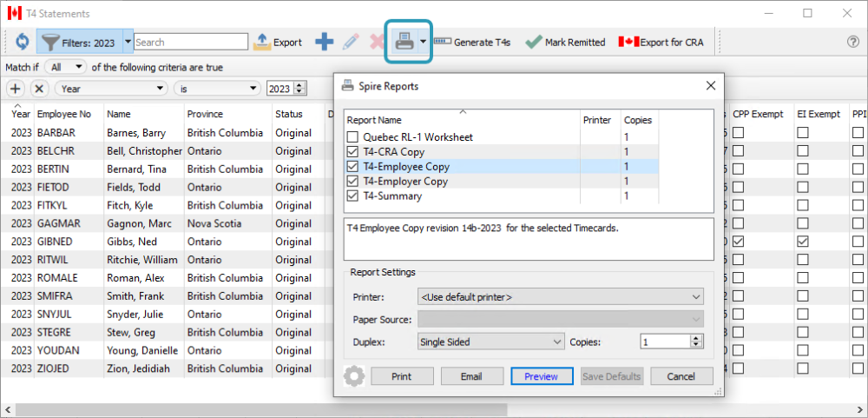Click Export for CRA

(x=661, y=42)
